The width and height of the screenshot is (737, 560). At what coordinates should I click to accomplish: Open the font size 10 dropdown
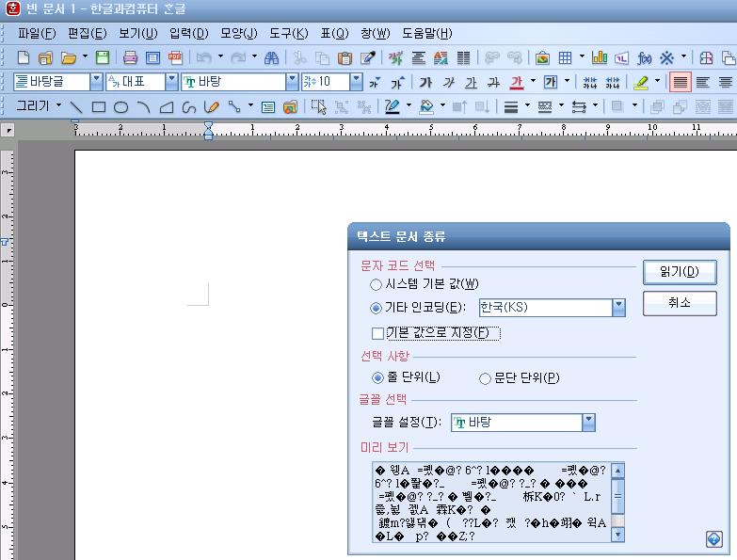tap(357, 82)
